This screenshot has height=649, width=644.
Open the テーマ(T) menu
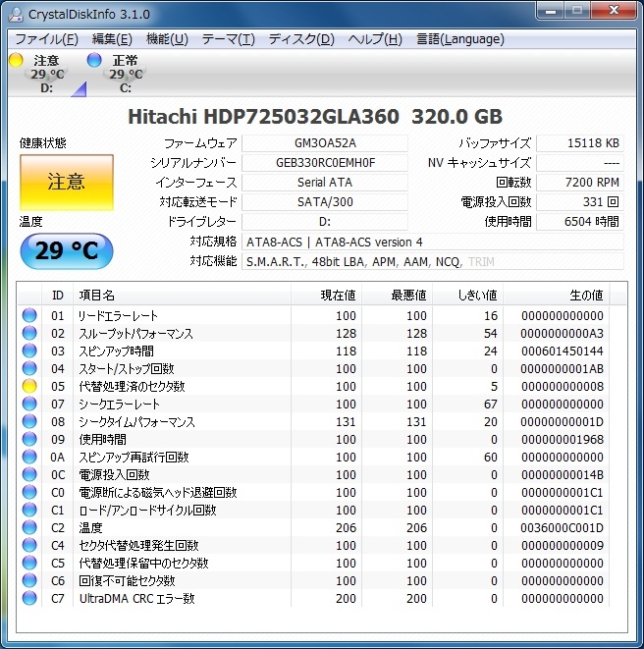(228, 39)
